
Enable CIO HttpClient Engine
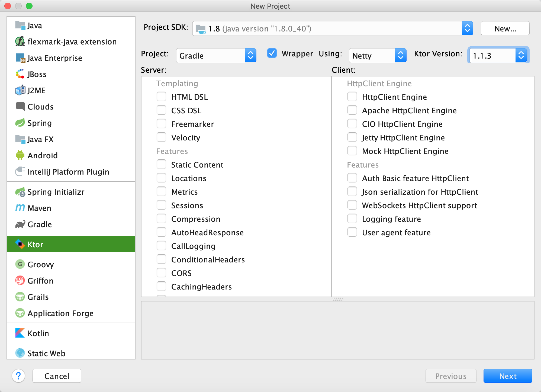point(352,124)
